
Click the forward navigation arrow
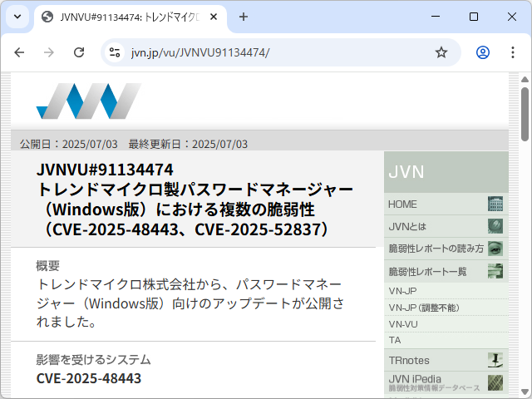(49, 52)
